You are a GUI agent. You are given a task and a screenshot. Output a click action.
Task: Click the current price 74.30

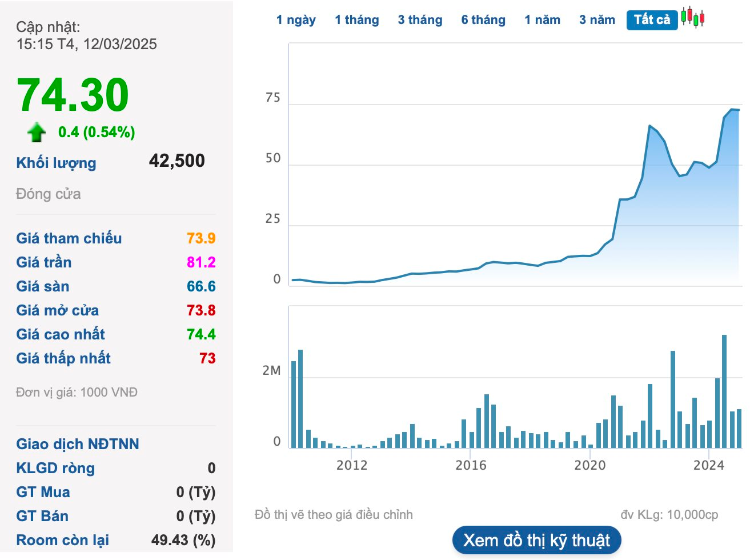[x=73, y=95]
